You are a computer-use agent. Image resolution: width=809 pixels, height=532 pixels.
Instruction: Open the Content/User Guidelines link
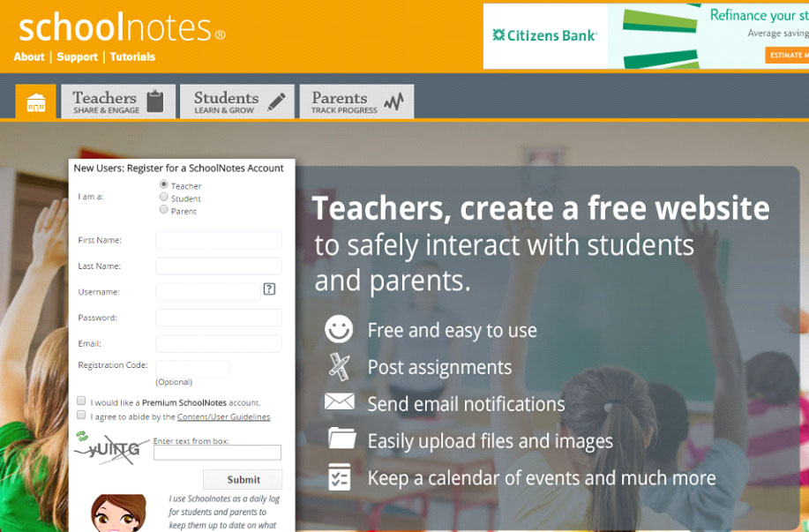(x=223, y=417)
